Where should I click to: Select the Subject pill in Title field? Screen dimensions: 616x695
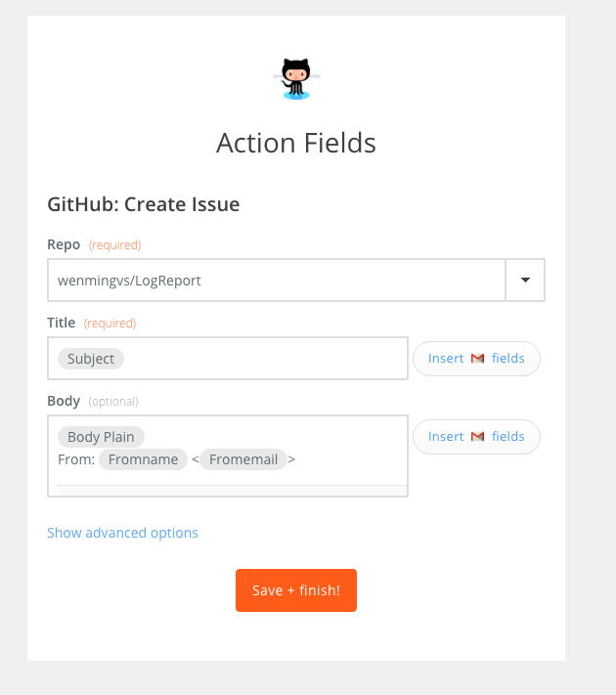(x=91, y=359)
